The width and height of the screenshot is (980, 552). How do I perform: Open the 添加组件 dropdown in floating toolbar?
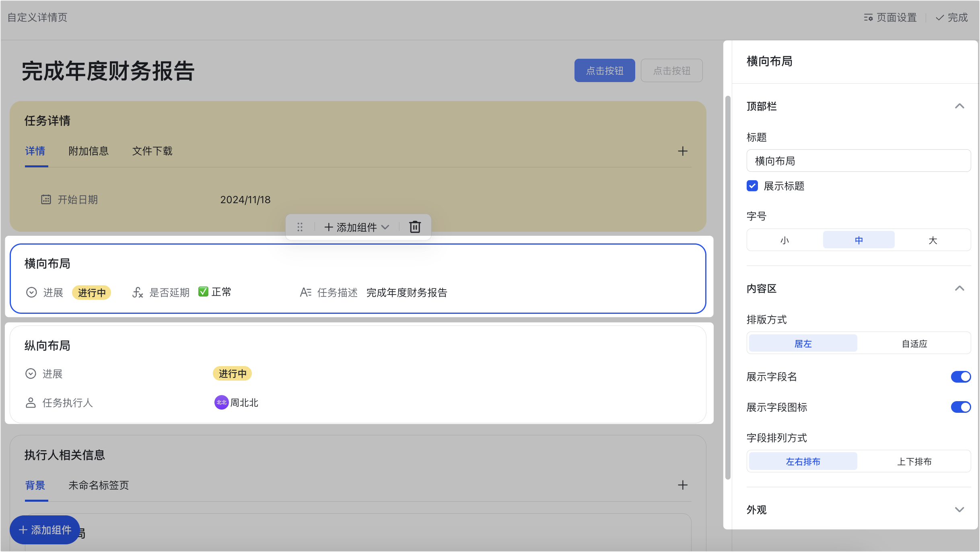pos(357,227)
